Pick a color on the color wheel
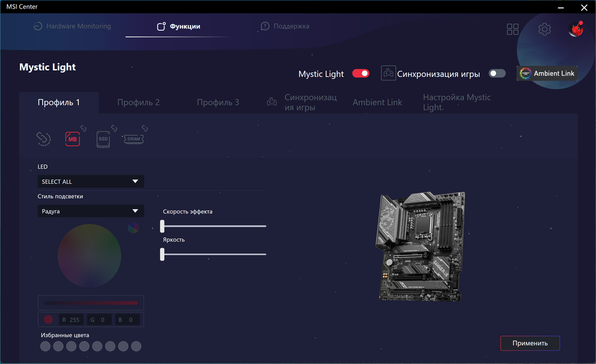596x364 pixels. pos(89,256)
